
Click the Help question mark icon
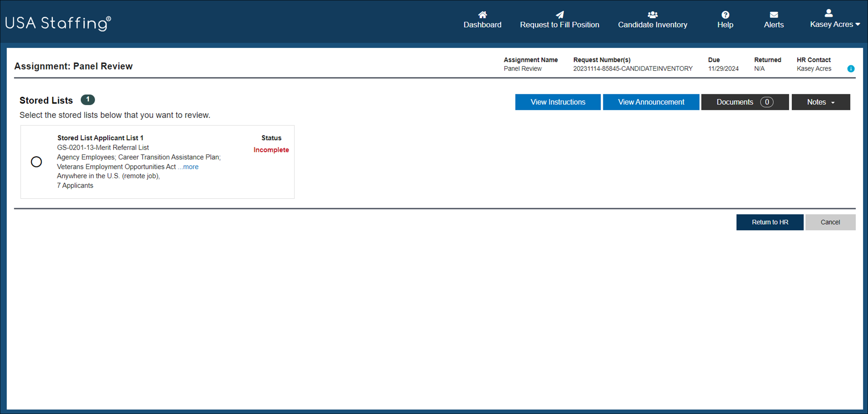click(725, 14)
